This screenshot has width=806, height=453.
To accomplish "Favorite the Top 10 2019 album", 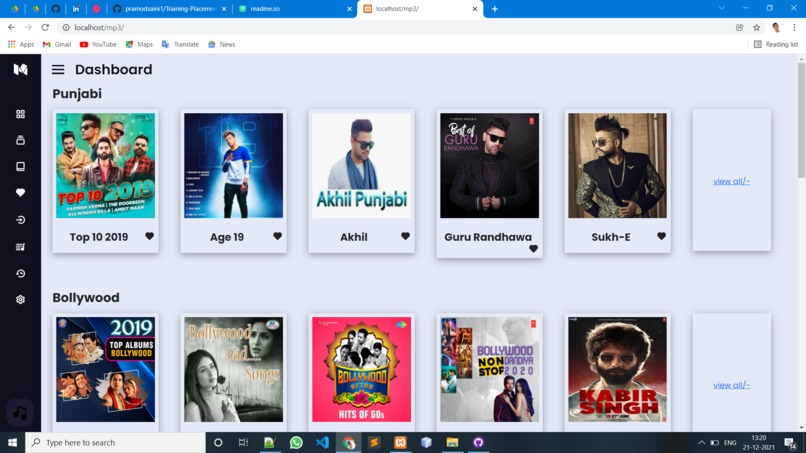I will pyautogui.click(x=150, y=236).
